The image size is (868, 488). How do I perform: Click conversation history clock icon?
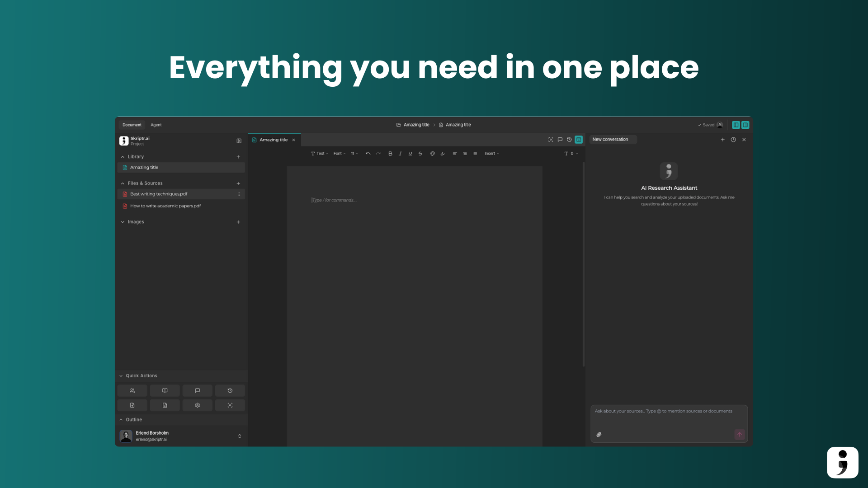733,140
